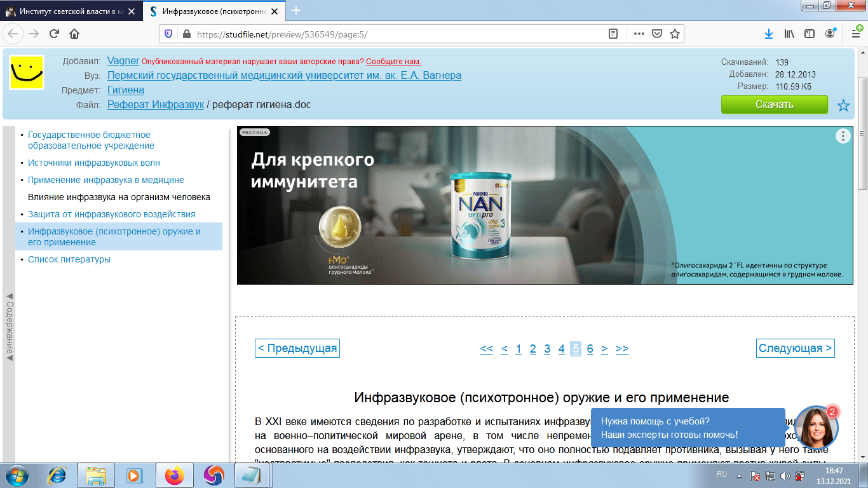
Task: Switch to the "Институт светской власти" tab
Action: (64, 11)
